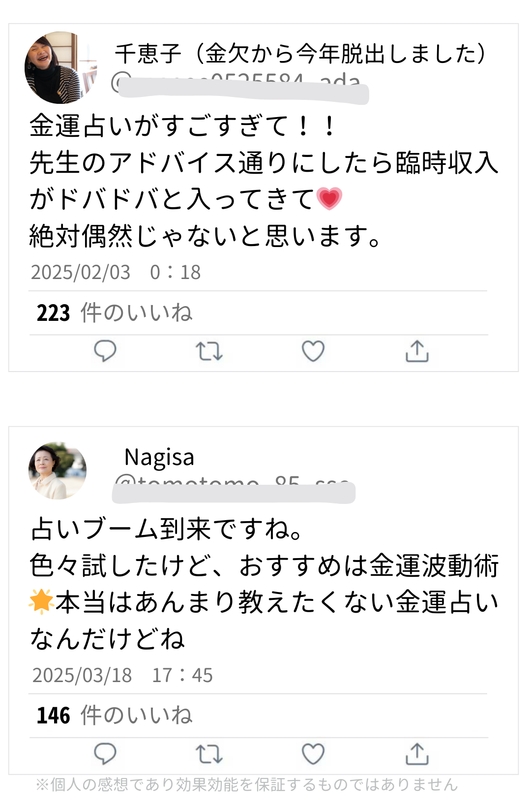Like Nagisa's tweet with heart icon
This screenshot has height=812, width=531.
coord(313,754)
